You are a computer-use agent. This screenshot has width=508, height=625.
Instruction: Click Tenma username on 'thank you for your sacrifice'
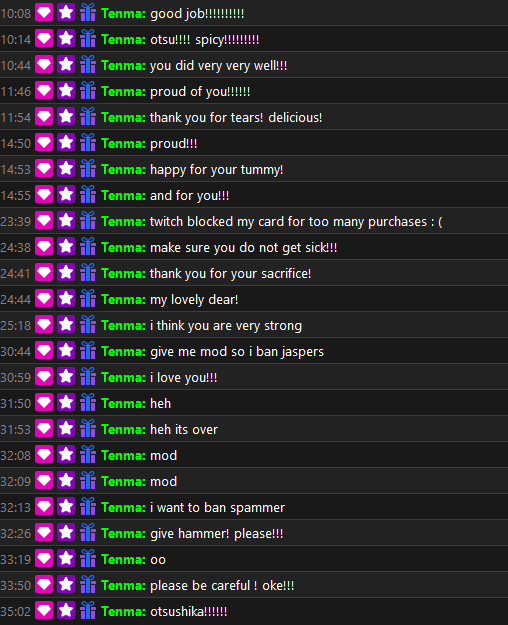(x=123, y=273)
